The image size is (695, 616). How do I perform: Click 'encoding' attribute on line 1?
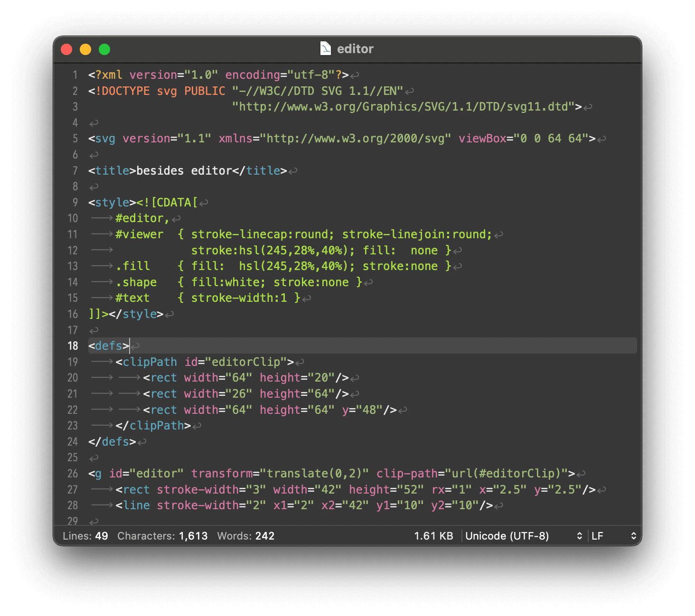[x=253, y=75]
